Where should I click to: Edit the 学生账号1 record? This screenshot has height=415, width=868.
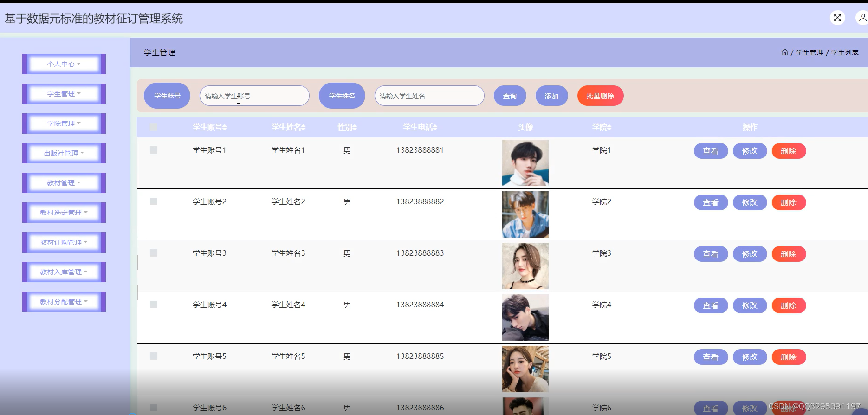(x=750, y=151)
